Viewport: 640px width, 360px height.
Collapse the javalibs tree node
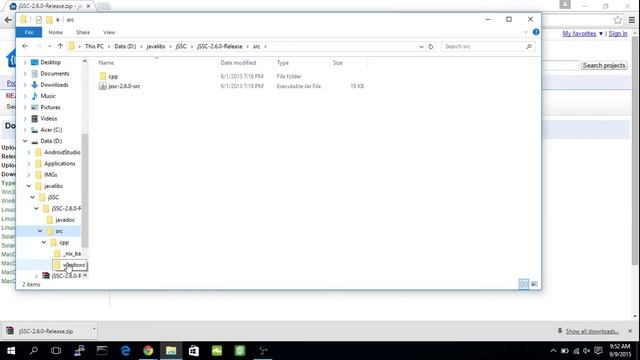point(29,186)
